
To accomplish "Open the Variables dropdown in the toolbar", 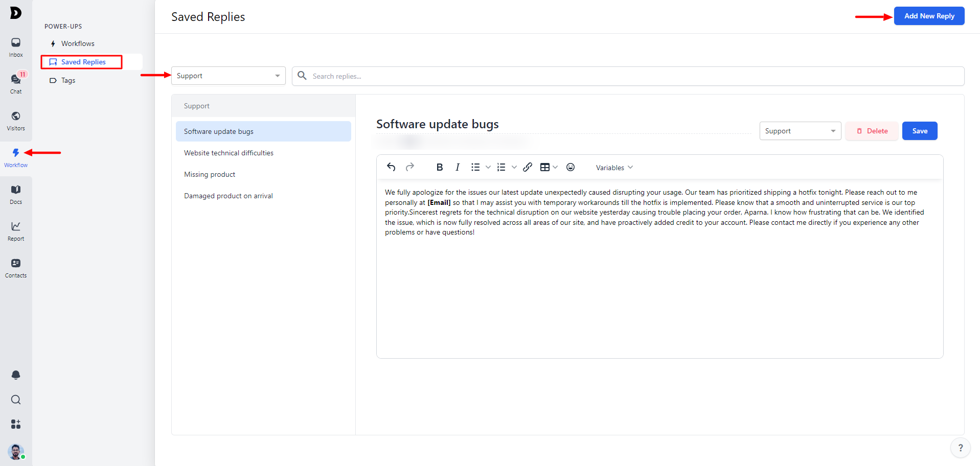I will [614, 168].
